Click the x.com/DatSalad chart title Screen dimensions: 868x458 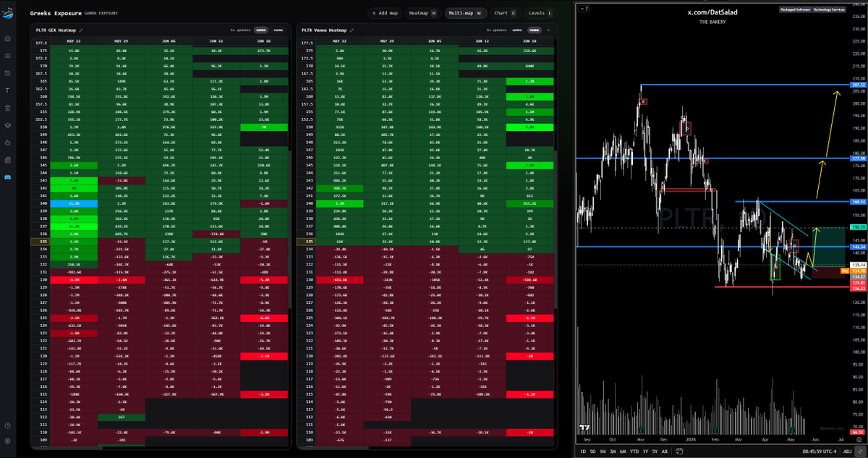coord(711,12)
